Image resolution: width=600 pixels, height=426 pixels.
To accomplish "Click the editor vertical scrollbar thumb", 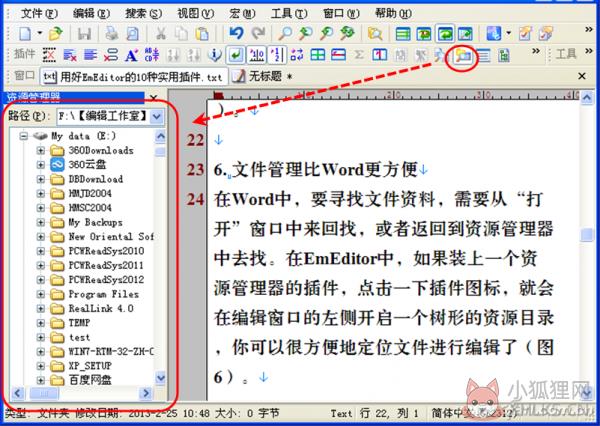I will [587, 235].
